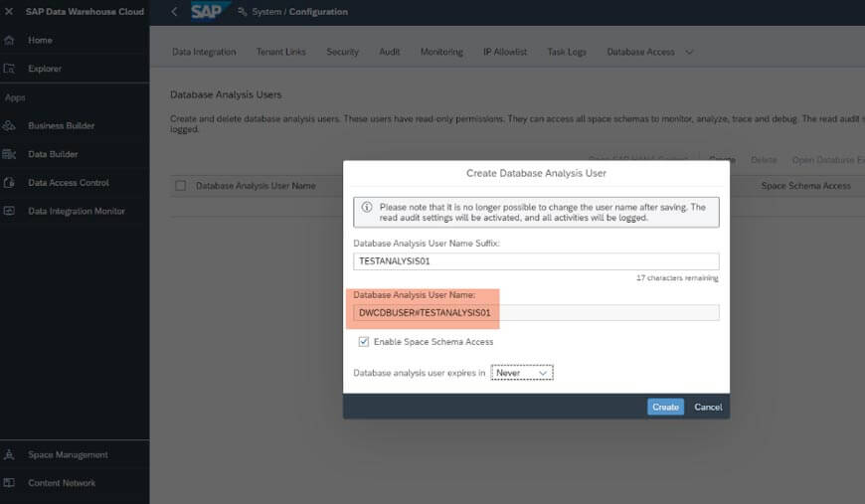This screenshot has width=865, height=504.
Task: Click the Cancel button in dialog
Action: click(708, 407)
